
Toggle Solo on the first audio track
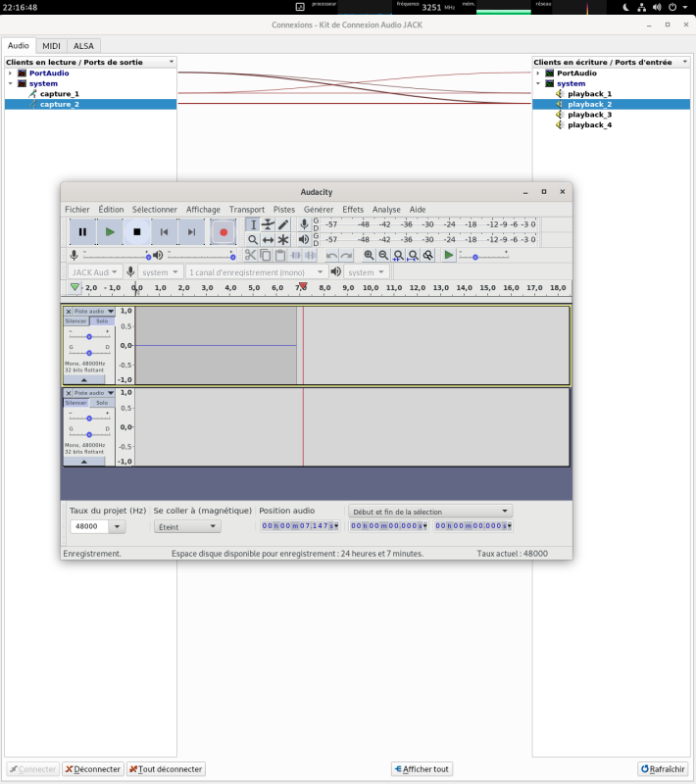pos(102,321)
